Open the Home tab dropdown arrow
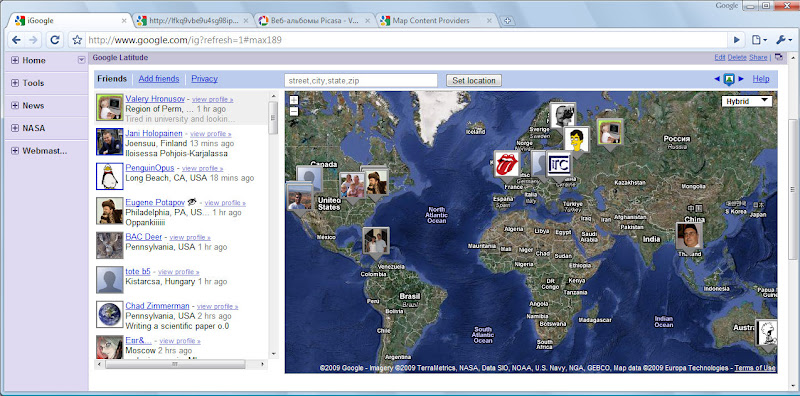This screenshot has width=800, height=396. coord(81,60)
